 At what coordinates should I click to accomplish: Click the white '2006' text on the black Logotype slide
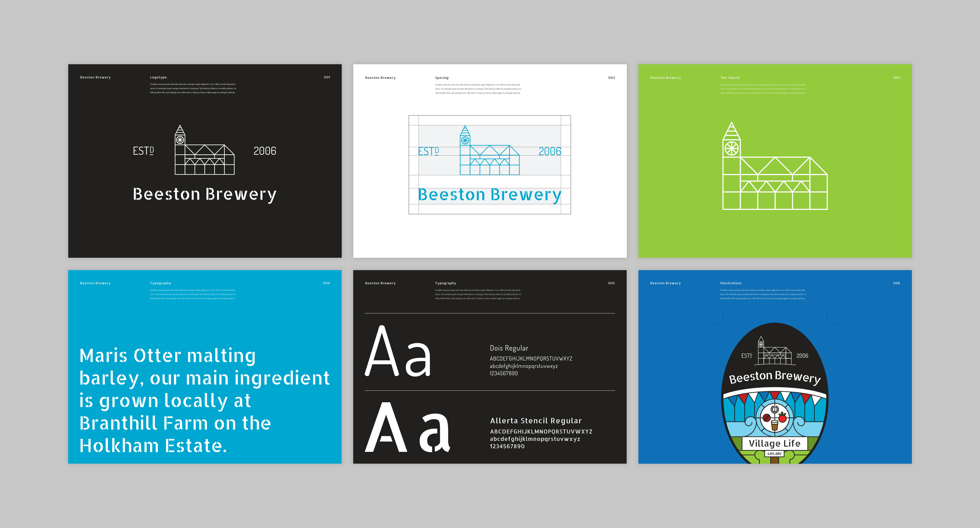[265, 151]
